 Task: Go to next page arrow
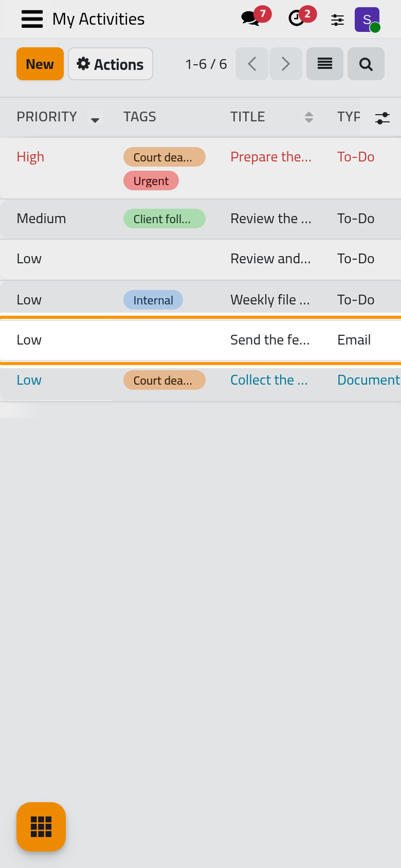coord(286,64)
